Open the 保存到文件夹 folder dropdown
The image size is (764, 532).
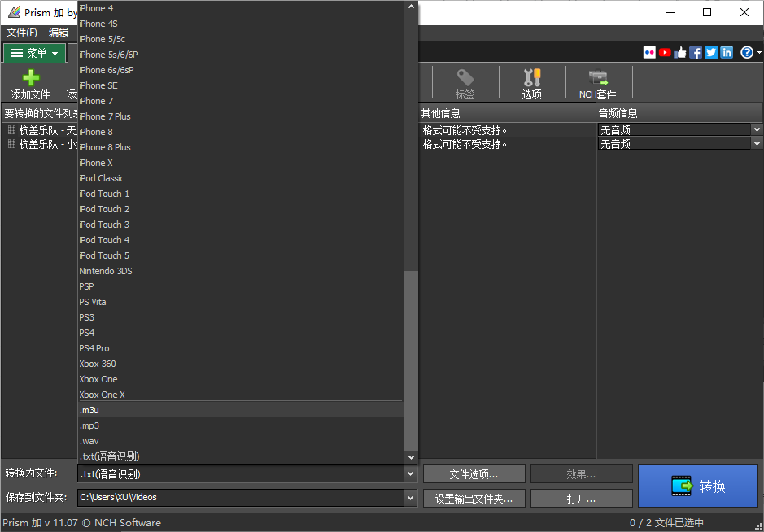(409, 497)
